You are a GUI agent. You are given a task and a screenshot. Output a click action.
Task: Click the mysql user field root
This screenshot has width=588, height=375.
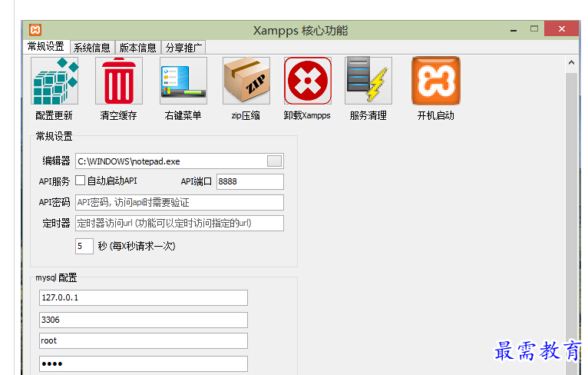[144, 341]
